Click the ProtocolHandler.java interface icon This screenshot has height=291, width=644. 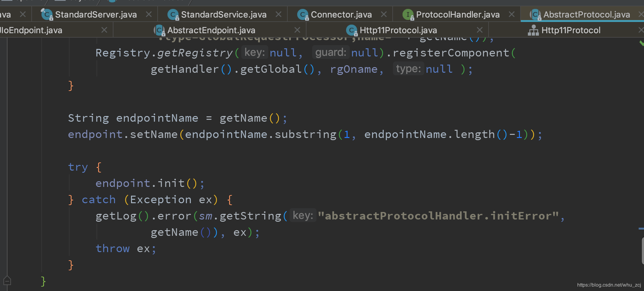click(x=408, y=14)
